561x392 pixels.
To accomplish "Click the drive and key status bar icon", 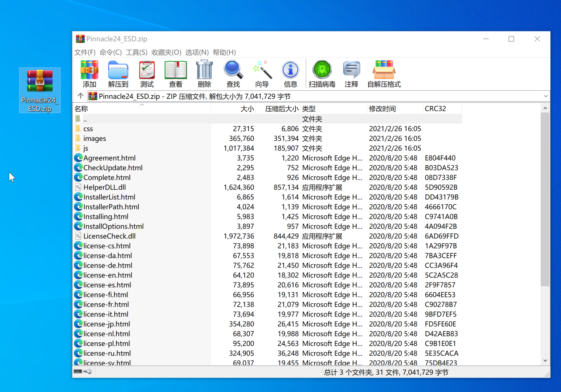I will (83, 372).
